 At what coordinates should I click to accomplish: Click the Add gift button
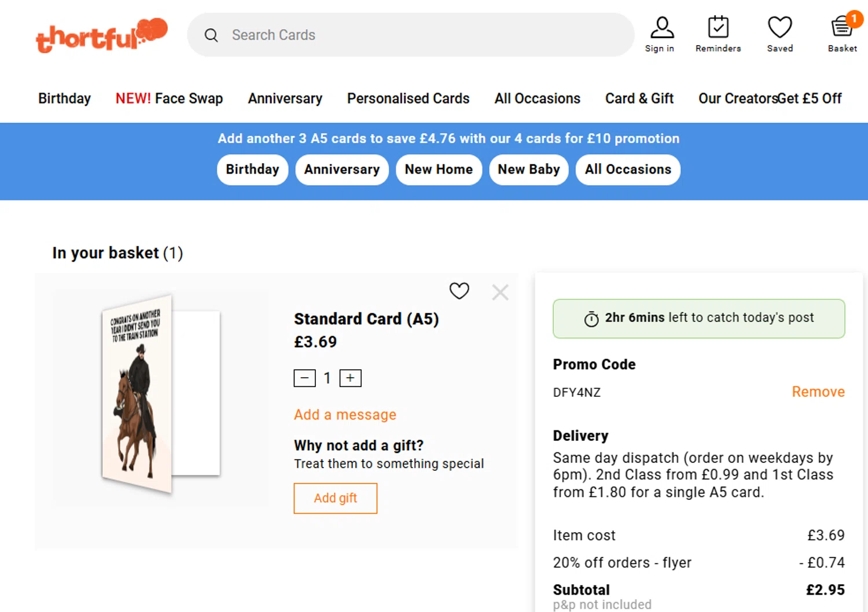[x=335, y=498]
